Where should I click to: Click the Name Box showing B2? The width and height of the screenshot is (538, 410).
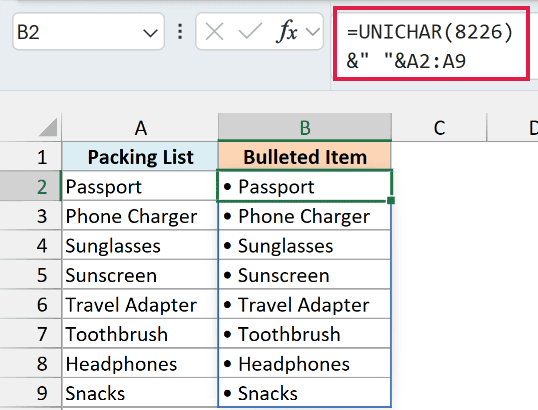[x=88, y=32]
